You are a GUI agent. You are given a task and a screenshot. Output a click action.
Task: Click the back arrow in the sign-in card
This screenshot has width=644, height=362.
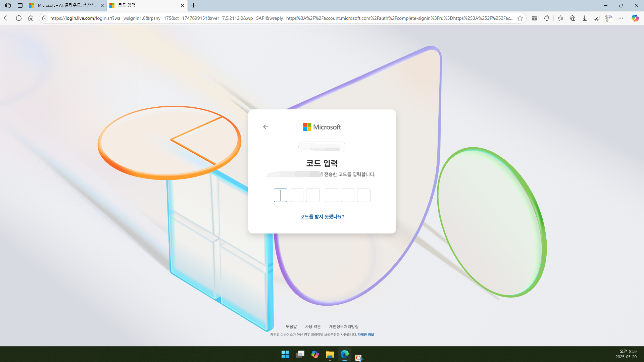tap(266, 127)
